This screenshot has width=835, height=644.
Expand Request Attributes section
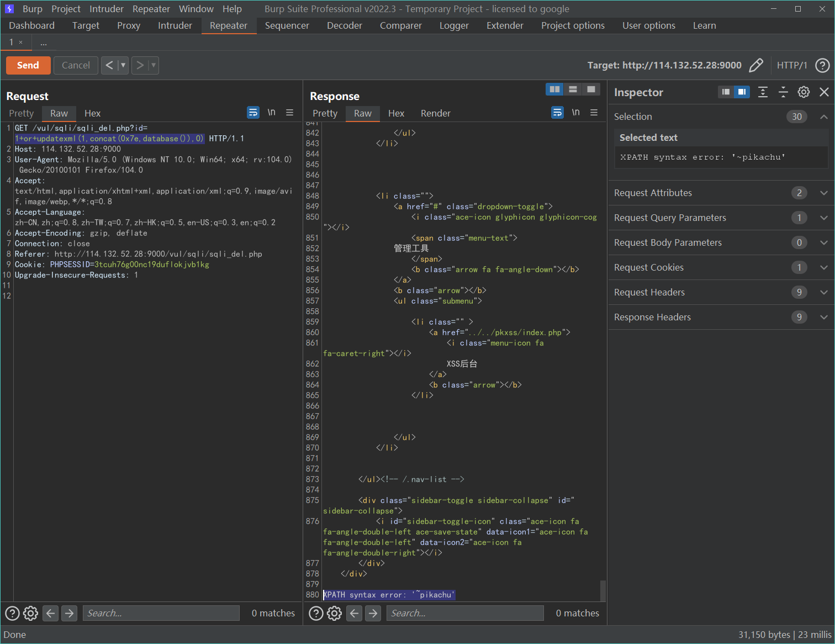(x=823, y=193)
